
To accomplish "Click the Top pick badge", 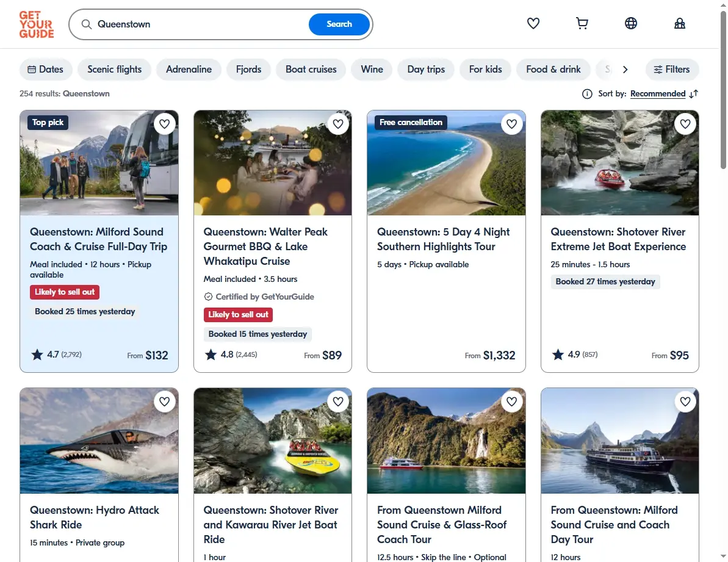I will click(48, 123).
